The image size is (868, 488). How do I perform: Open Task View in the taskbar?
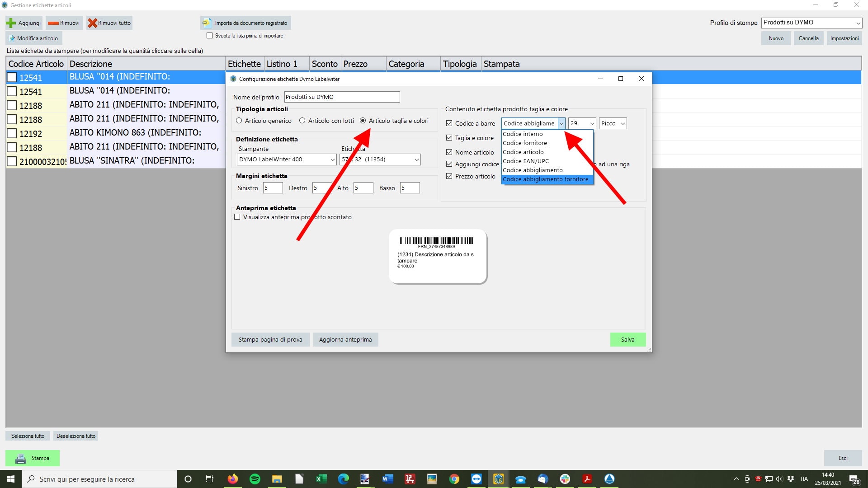click(210, 479)
